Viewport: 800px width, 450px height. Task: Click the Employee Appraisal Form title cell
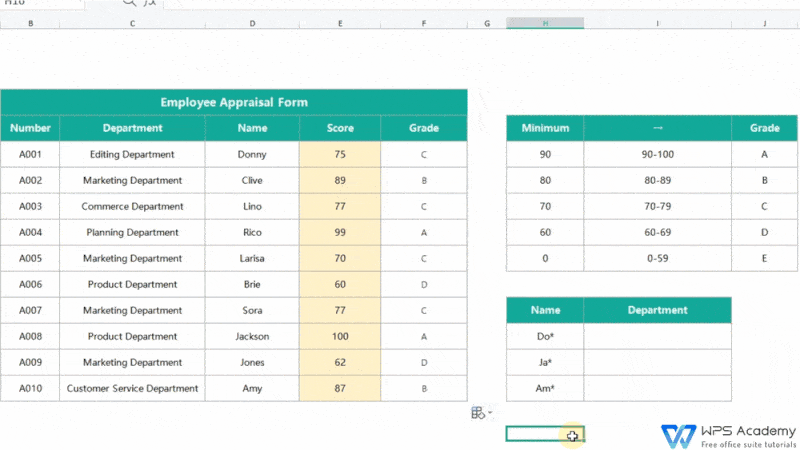coord(234,102)
